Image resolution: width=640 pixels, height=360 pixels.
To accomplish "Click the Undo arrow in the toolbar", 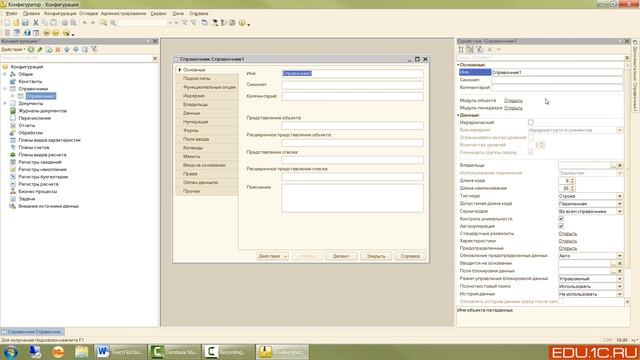I will (84, 23).
